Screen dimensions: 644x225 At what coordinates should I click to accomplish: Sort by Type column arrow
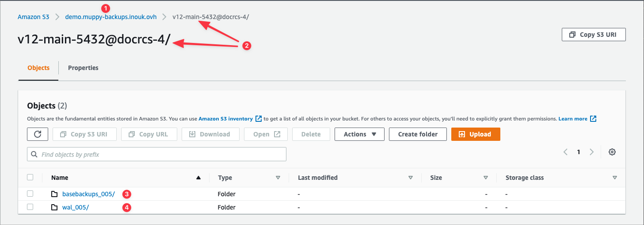(x=278, y=178)
